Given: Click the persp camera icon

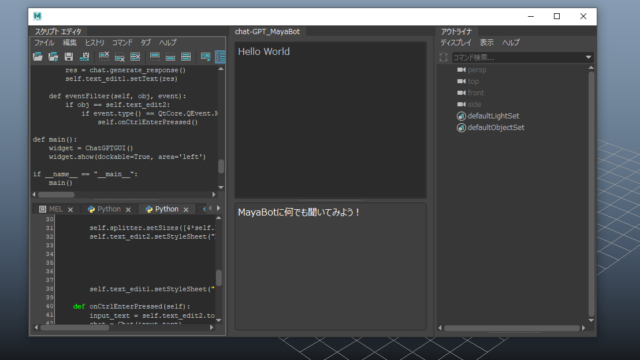Looking at the screenshot, I should [461, 70].
